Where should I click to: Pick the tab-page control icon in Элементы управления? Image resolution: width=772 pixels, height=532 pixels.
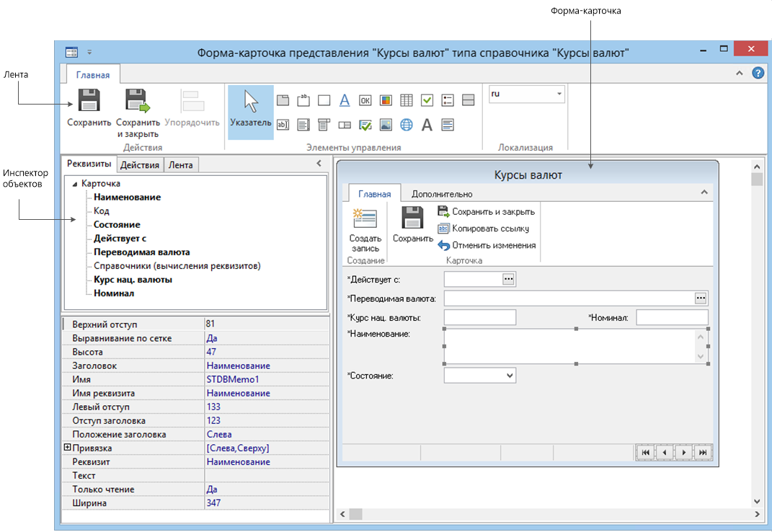283,100
